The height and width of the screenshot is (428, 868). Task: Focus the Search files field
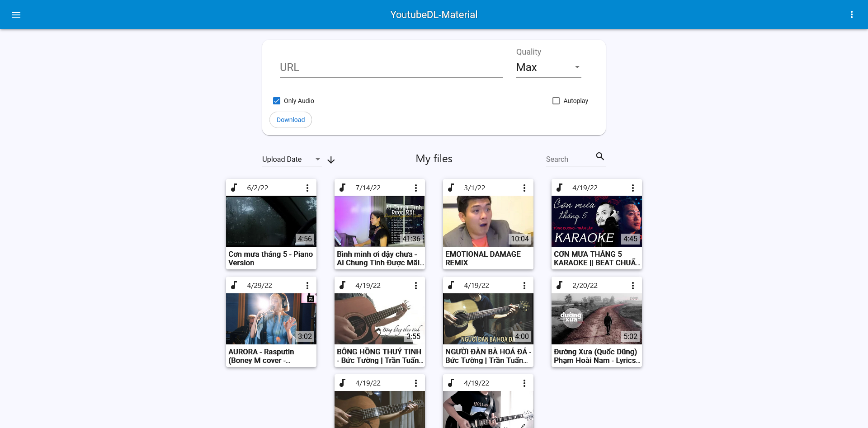pos(570,159)
